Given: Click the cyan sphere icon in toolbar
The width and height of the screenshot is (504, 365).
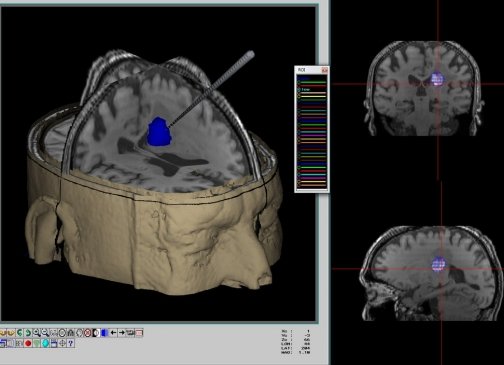Looking at the screenshot, I should [45, 343].
